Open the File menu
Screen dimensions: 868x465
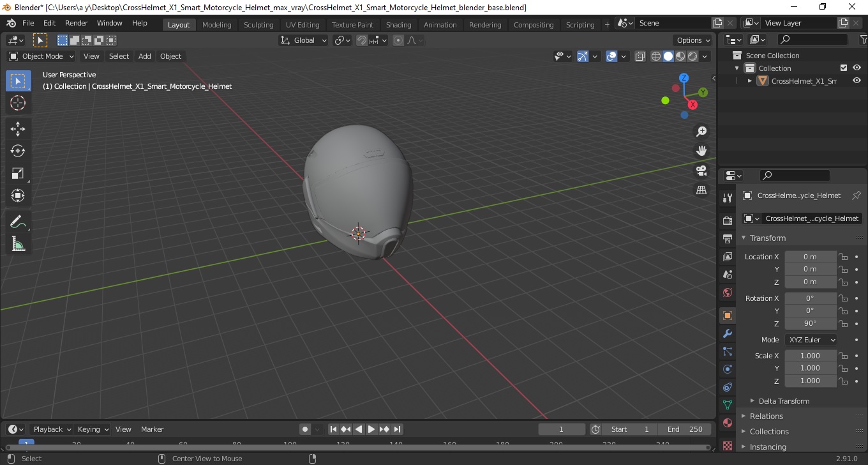pos(28,23)
